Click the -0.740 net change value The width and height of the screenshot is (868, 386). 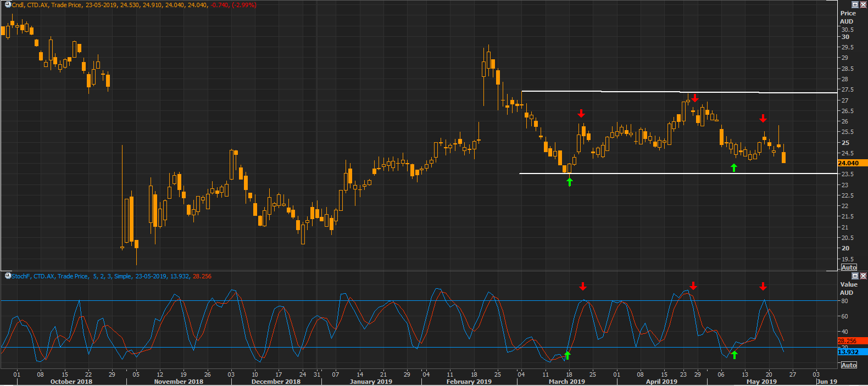coord(220,5)
